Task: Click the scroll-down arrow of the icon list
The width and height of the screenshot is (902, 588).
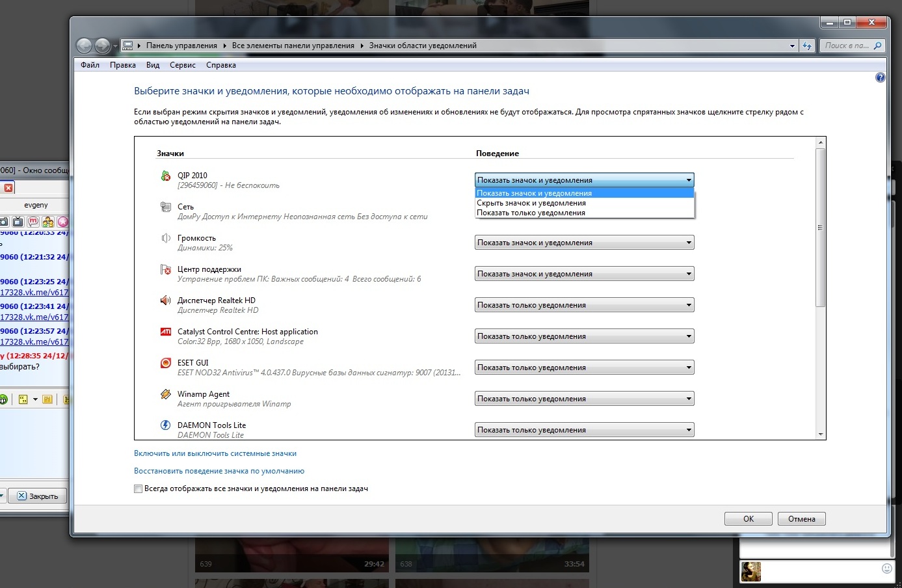Action: 821,434
